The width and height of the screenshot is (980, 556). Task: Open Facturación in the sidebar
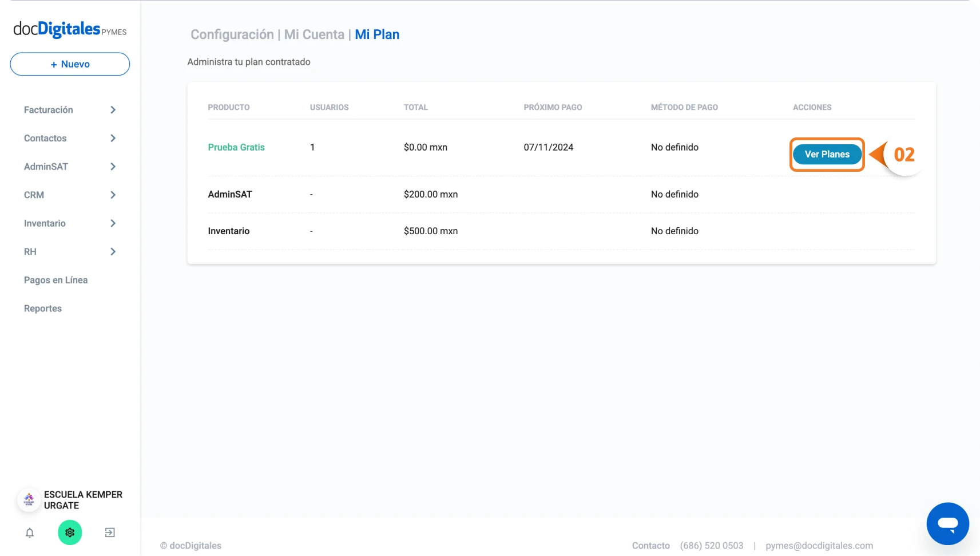coord(49,110)
